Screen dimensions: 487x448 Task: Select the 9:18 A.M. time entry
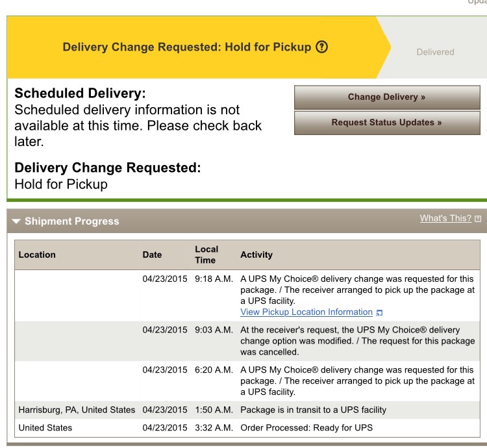tap(214, 279)
